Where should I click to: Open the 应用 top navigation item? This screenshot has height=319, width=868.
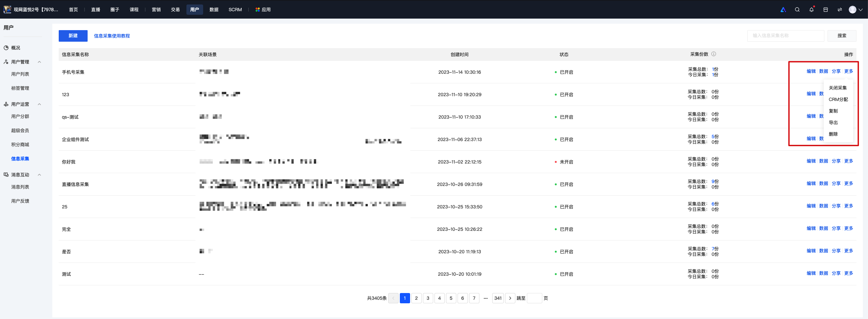click(x=263, y=9)
